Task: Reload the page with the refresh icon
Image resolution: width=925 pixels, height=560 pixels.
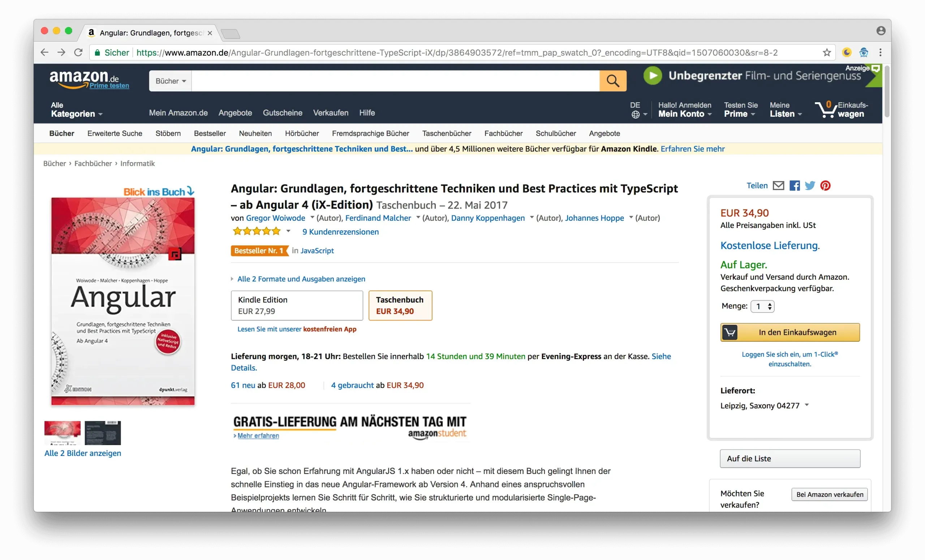Action: click(78, 52)
